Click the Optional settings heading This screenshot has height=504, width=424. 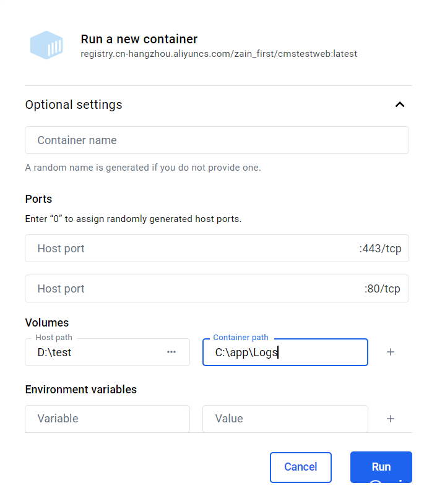[x=74, y=105]
